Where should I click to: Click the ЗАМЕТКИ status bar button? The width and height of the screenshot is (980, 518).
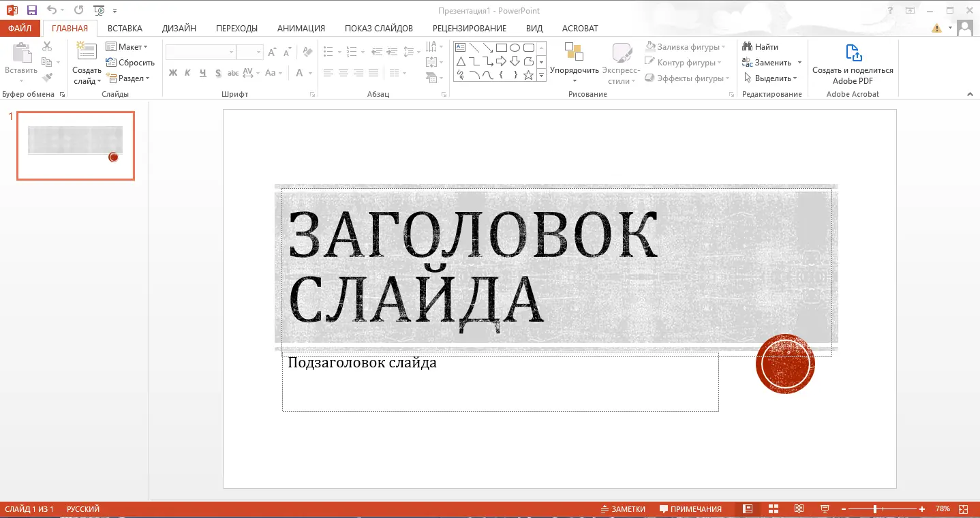coord(622,508)
